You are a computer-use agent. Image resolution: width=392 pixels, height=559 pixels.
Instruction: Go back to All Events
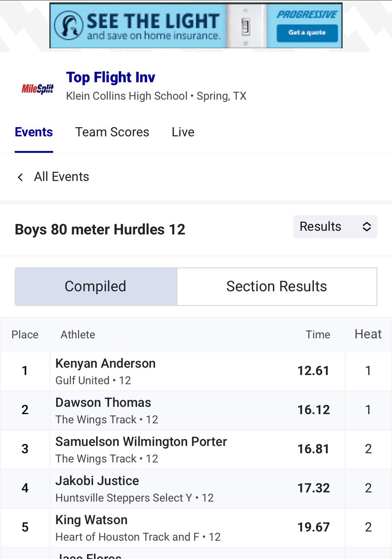61,177
